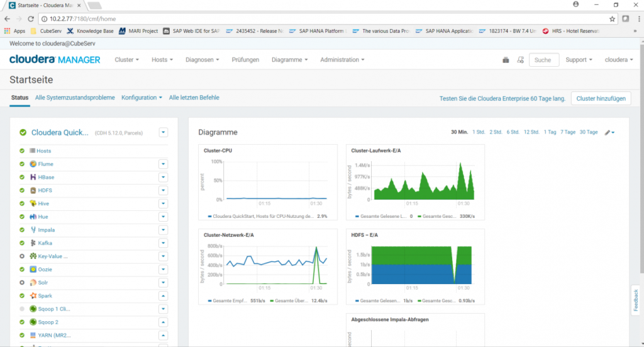Open diagram edit pencil menu
Viewport: 644px width, 347px height.
click(609, 132)
